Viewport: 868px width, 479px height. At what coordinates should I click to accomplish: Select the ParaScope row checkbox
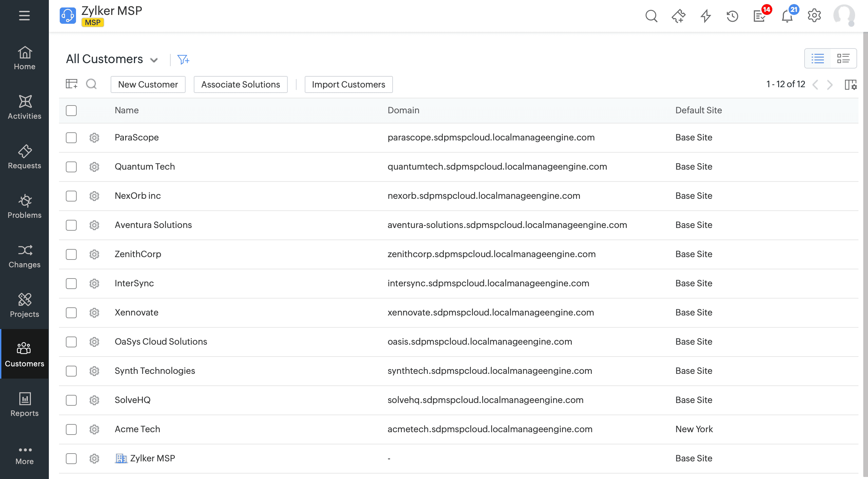[x=71, y=138]
